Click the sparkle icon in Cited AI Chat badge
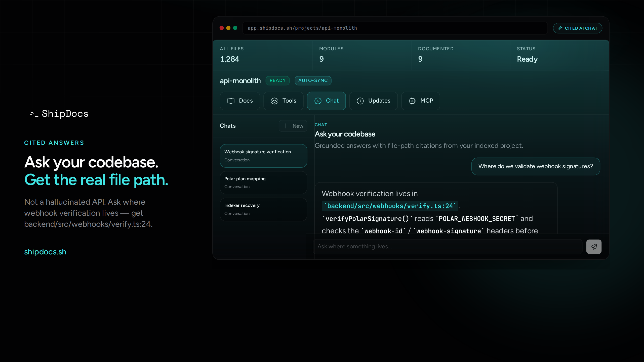This screenshot has width=644, height=362. click(x=560, y=28)
